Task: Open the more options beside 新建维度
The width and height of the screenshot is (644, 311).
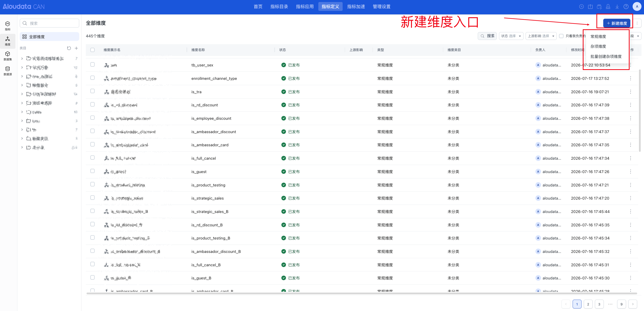Action: click(637, 23)
